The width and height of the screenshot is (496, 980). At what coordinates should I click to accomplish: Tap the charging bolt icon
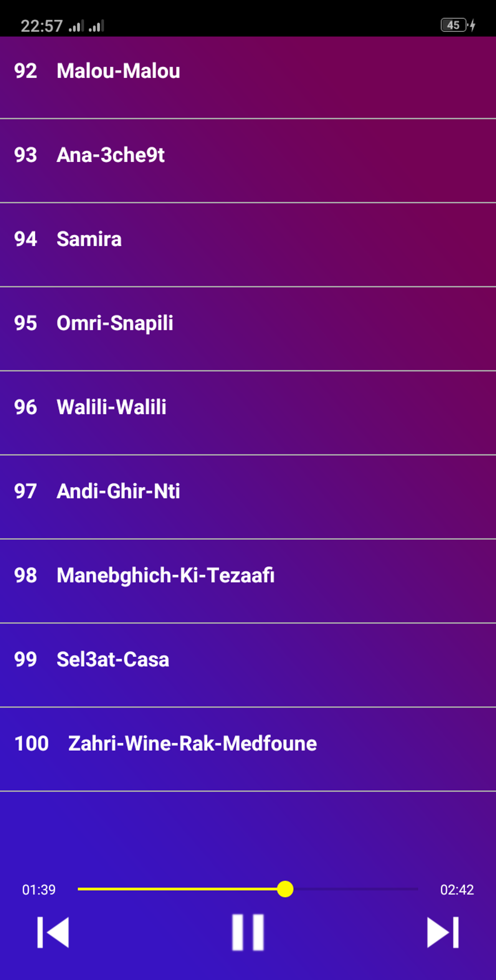point(473,25)
